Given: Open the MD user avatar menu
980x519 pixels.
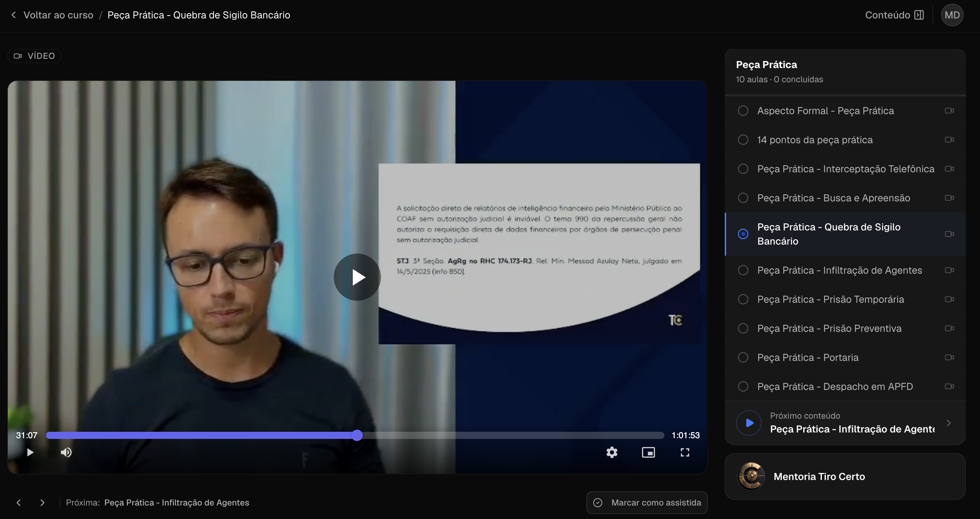Looking at the screenshot, I should coord(952,15).
